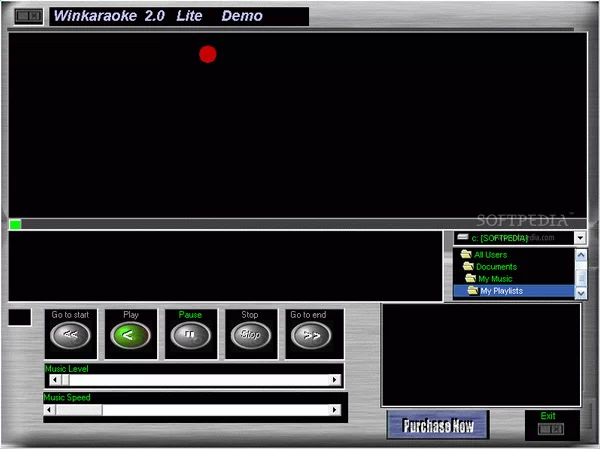Click the Music Level track area

pos(199,380)
